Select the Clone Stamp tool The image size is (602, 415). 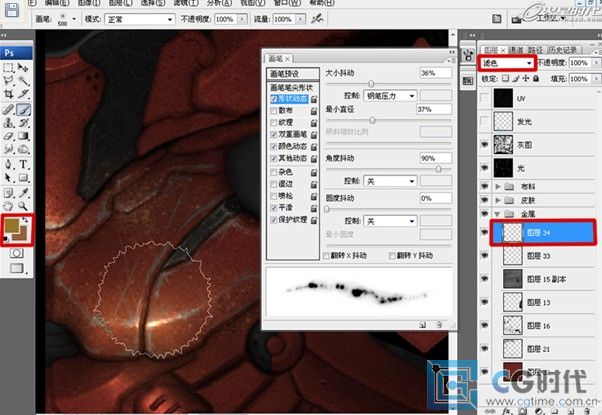pyautogui.click(x=8, y=123)
